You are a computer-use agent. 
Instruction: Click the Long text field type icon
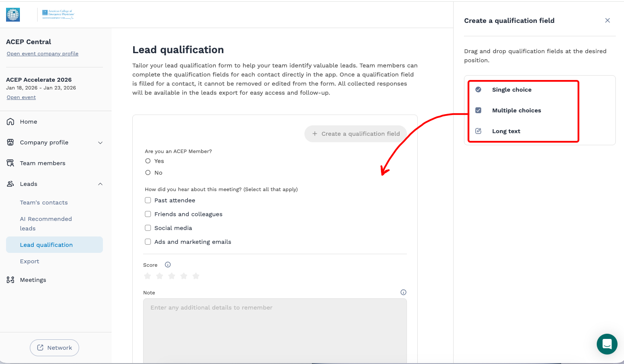(x=478, y=131)
